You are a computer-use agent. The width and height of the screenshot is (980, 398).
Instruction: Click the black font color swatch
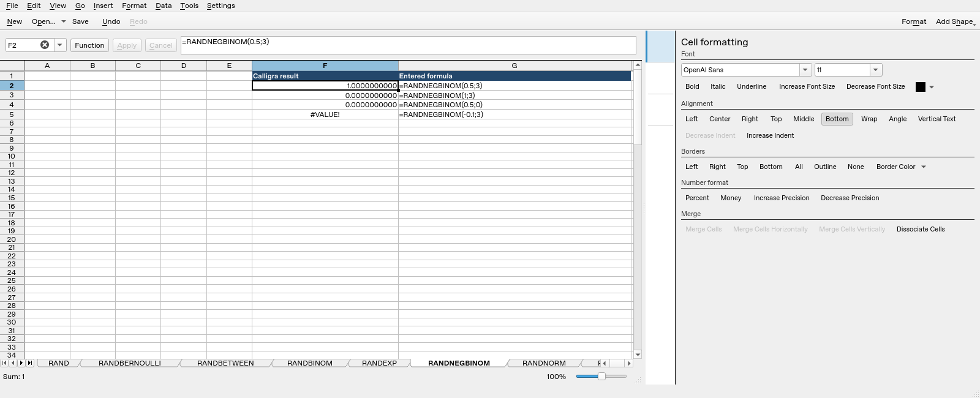921,87
